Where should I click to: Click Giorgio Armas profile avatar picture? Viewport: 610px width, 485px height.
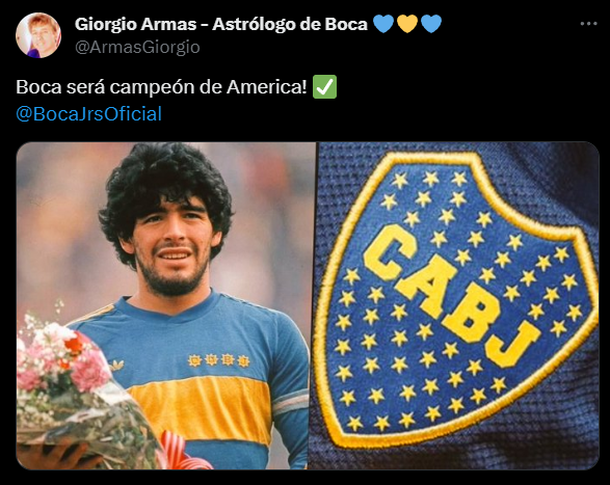[38, 35]
